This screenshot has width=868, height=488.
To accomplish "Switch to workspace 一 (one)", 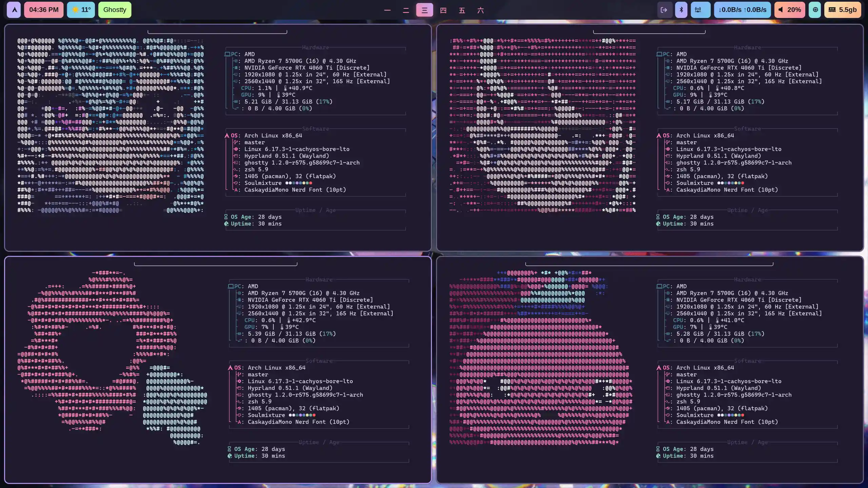I will click(x=387, y=10).
